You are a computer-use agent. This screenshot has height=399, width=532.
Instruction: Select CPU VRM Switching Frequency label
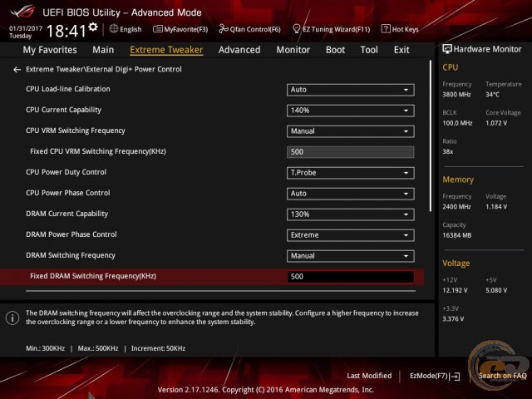coord(76,131)
